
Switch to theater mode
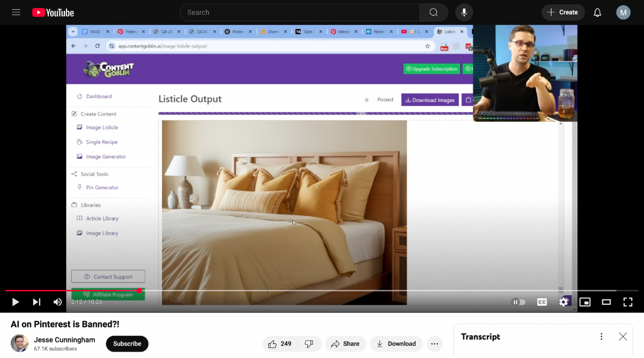point(606,302)
